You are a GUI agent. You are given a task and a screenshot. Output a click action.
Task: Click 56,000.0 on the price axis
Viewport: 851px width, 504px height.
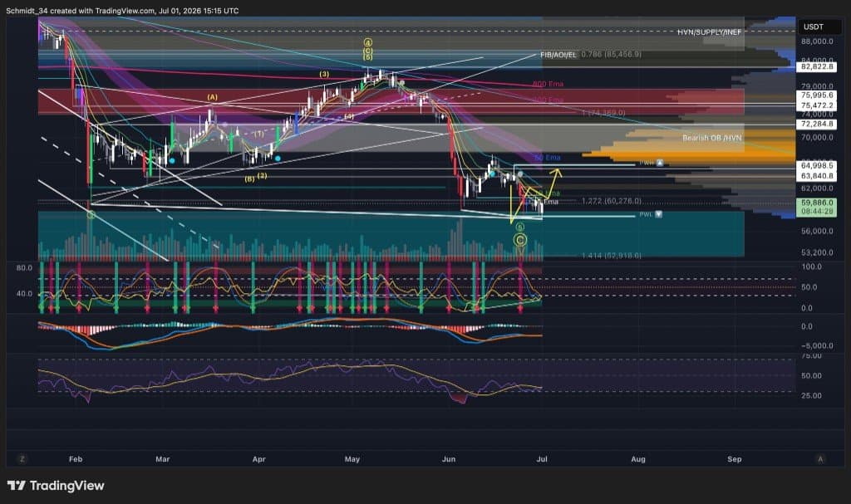tap(817, 231)
